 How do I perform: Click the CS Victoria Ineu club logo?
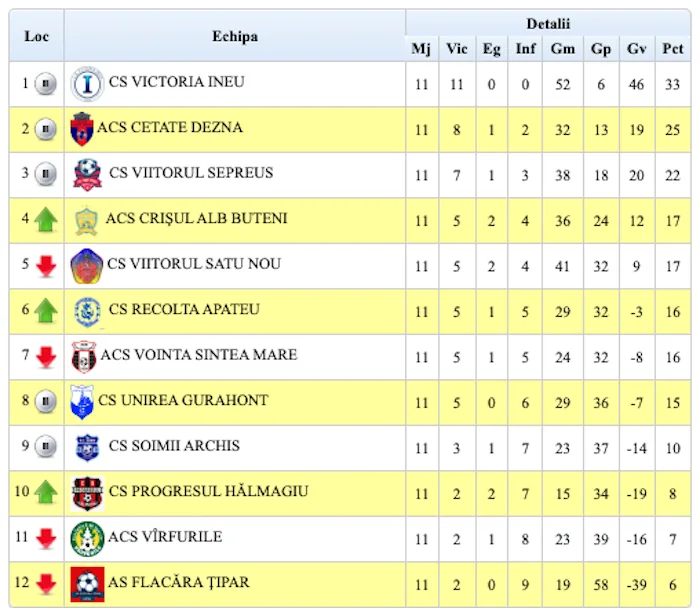tap(87, 83)
